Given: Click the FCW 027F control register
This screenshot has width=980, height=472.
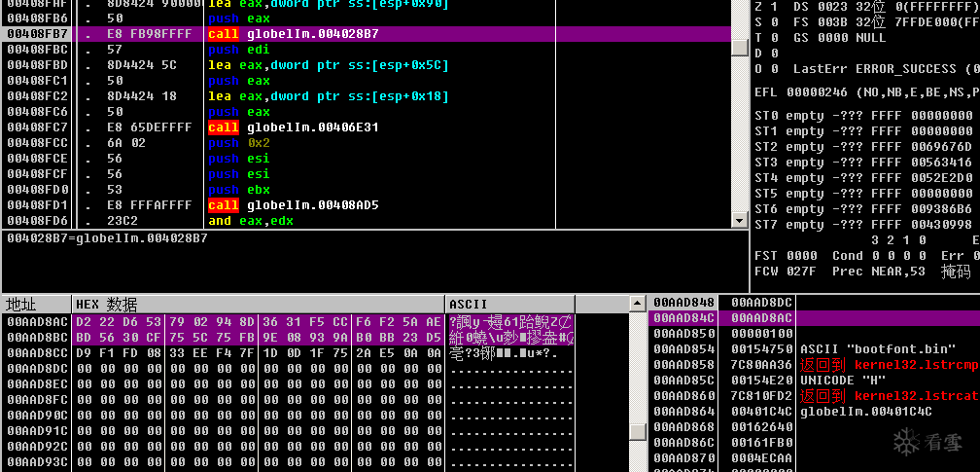Looking at the screenshot, I should pos(786,272).
